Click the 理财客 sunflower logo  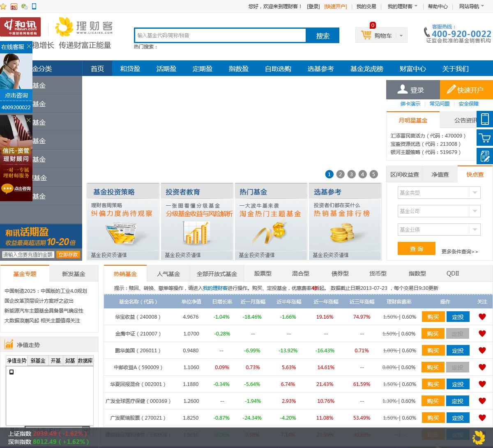(x=84, y=27)
